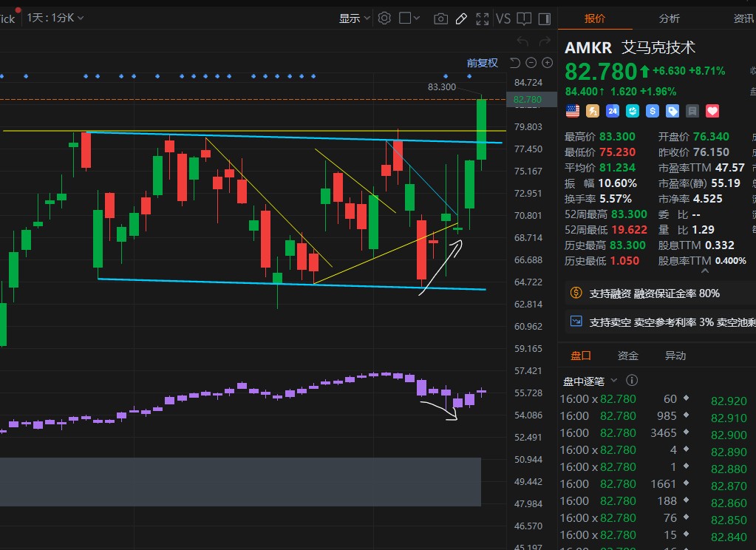
Task: Toggle the right sidebar panel icon
Action: pos(545,18)
